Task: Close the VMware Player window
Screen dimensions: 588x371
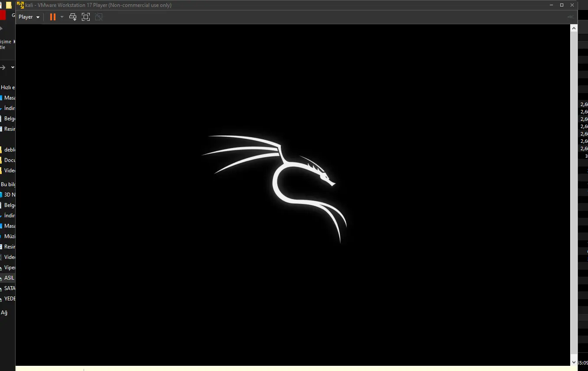Action: (572, 5)
